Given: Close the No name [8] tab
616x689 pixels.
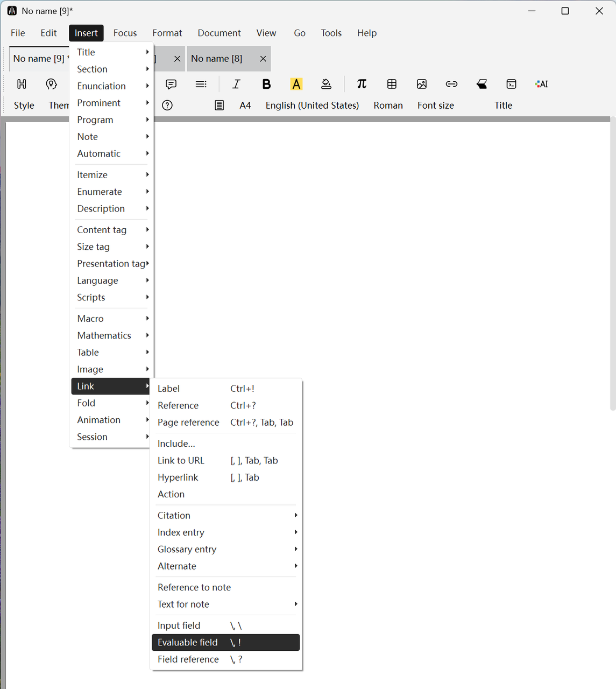Looking at the screenshot, I should pos(263,59).
